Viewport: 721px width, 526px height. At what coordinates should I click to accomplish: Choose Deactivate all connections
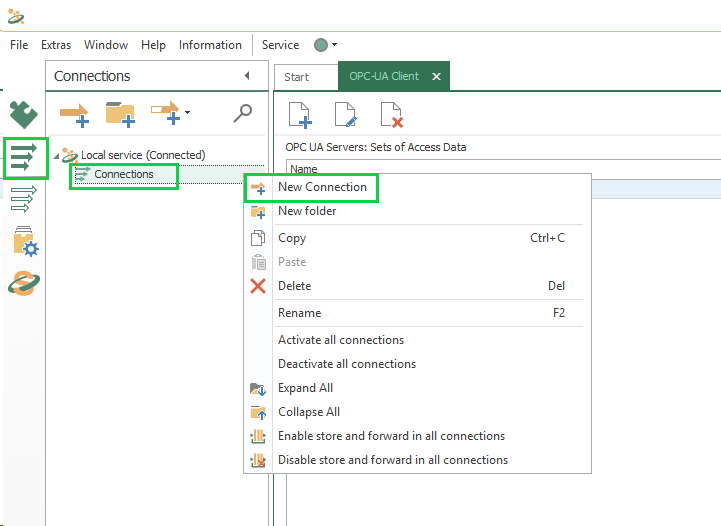(x=418, y=364)
